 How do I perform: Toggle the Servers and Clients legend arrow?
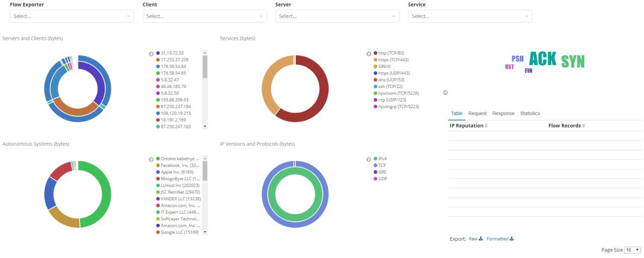tap(151, 53)
